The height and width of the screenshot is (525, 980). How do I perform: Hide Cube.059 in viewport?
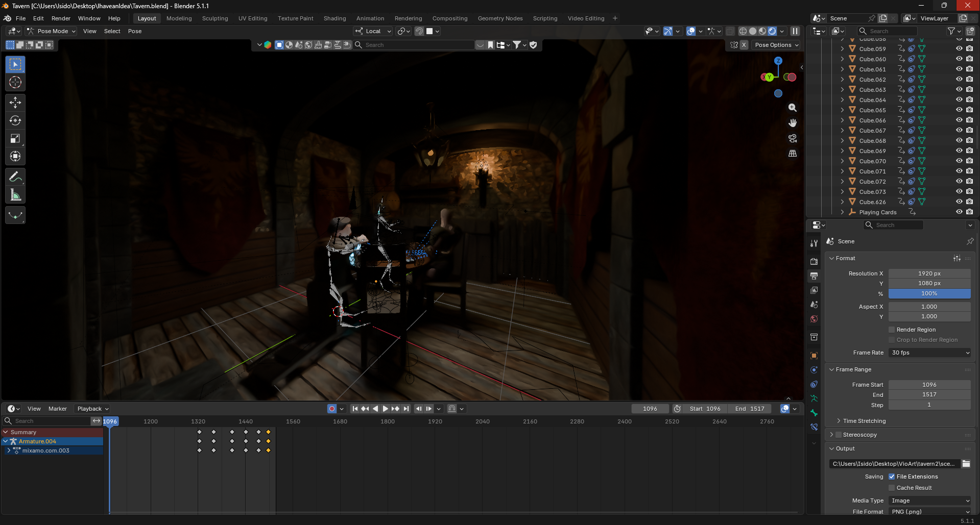[x=959, y=49]
